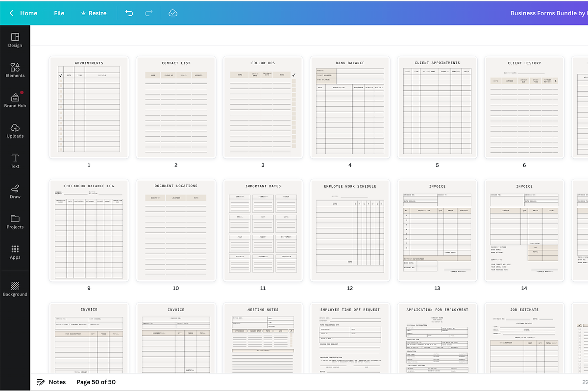Redo the last change
This screenshot has height=392, width=588.
pyautogui.click(x=148, y=13)
